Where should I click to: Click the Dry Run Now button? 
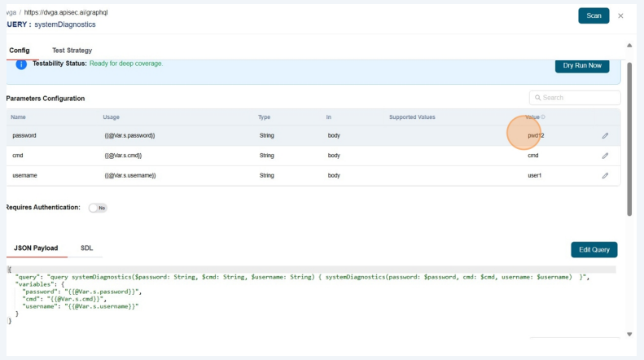581,65
